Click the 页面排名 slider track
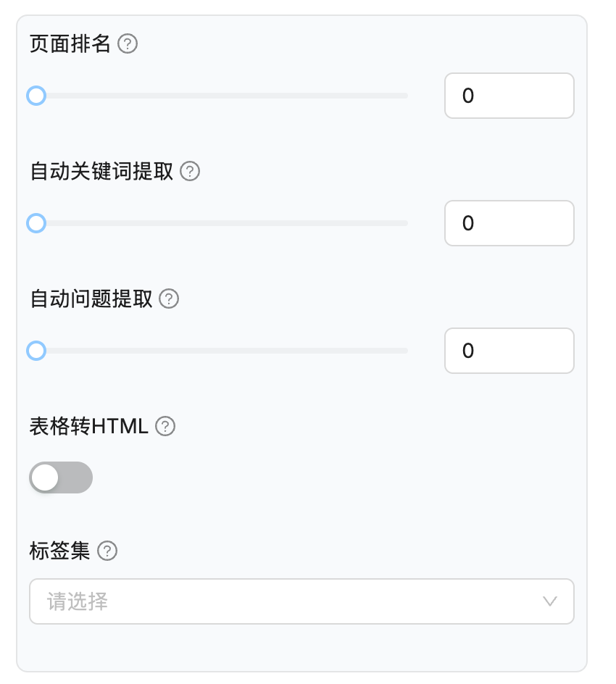616x684 pixels. pos(217,96)
